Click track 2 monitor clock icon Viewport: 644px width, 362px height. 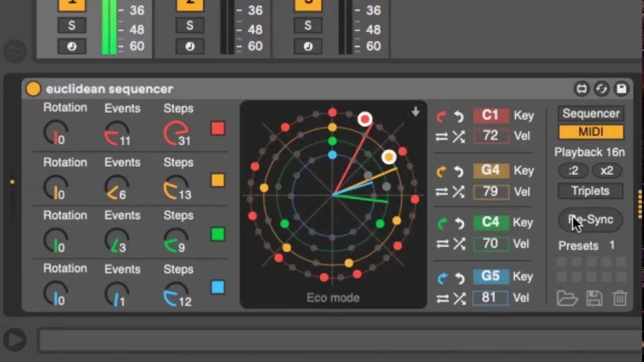pos(190,46)
